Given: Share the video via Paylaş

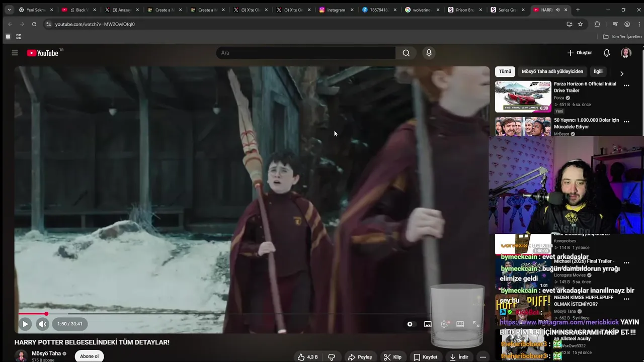Looking at the screenshot, I should [360, 357].
